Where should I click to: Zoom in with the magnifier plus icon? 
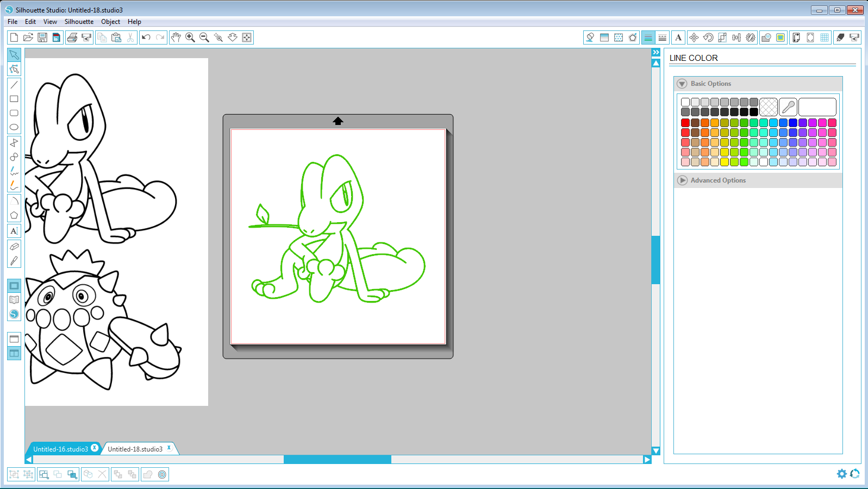coord(190,37)
